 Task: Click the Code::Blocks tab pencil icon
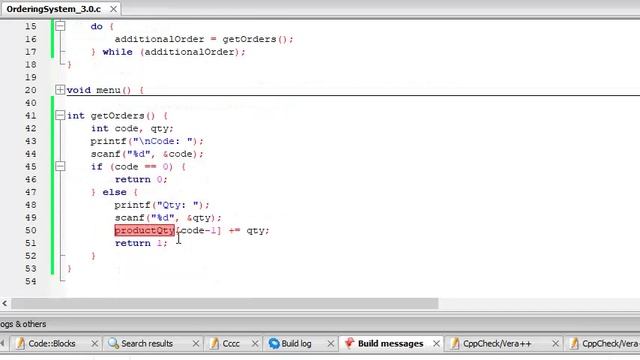[x=20, y=344]
